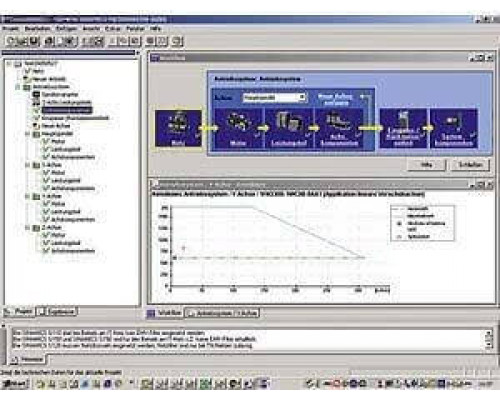Click the Hilfe button in workflow window
Image resolution: width=500 pixels, height=400 pixels.
pos(427,165)
